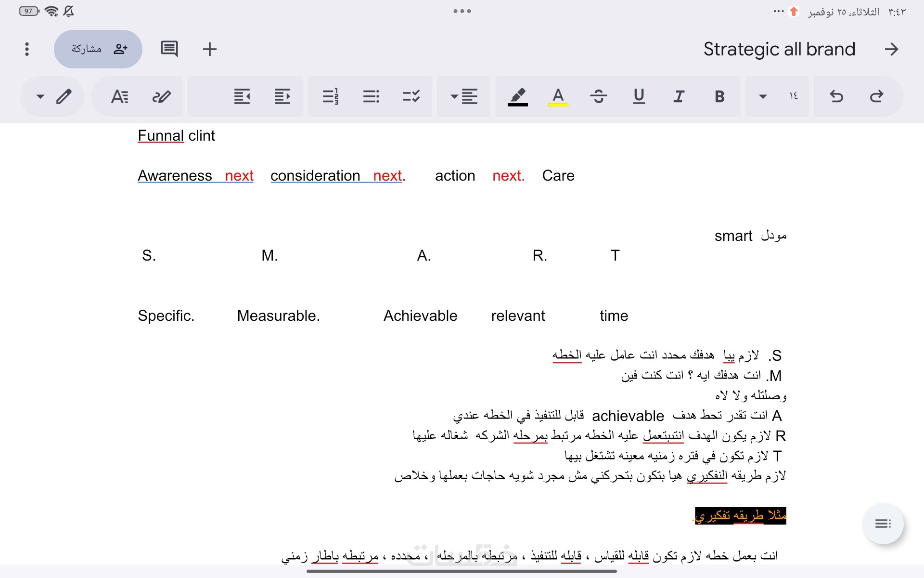Click the word Measurable in the document
This screenshot has height=578, width=924.
coord(278,315)
